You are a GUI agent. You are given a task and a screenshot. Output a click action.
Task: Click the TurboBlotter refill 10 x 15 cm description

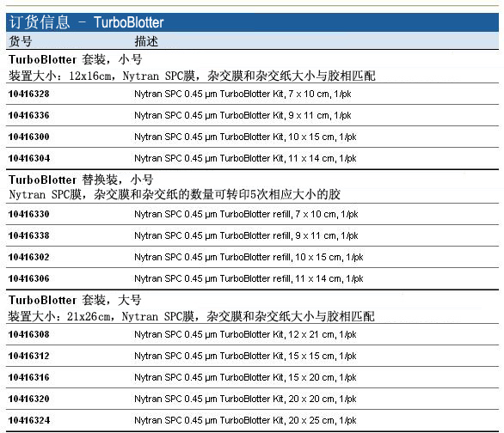249,258
